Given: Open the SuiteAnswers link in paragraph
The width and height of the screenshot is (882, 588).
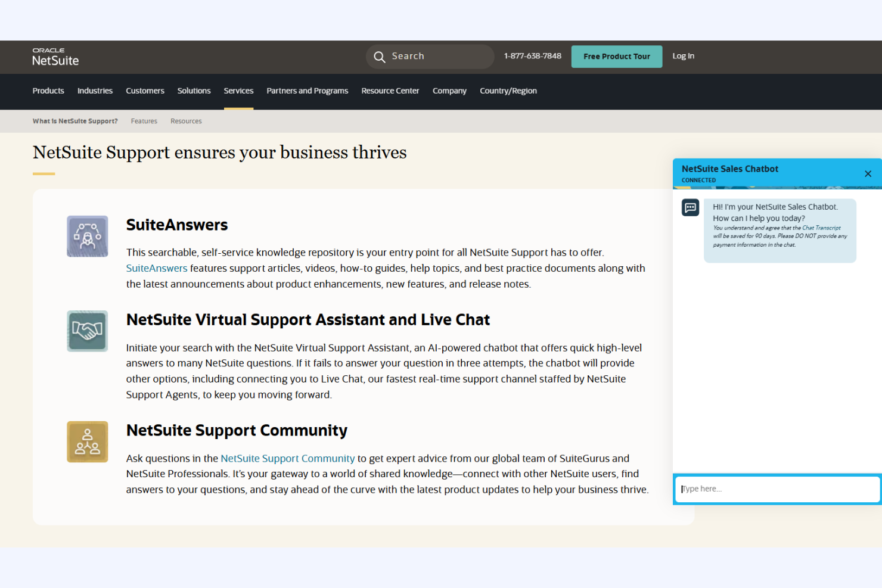Looking at the screenshot, I should [157, 268].
